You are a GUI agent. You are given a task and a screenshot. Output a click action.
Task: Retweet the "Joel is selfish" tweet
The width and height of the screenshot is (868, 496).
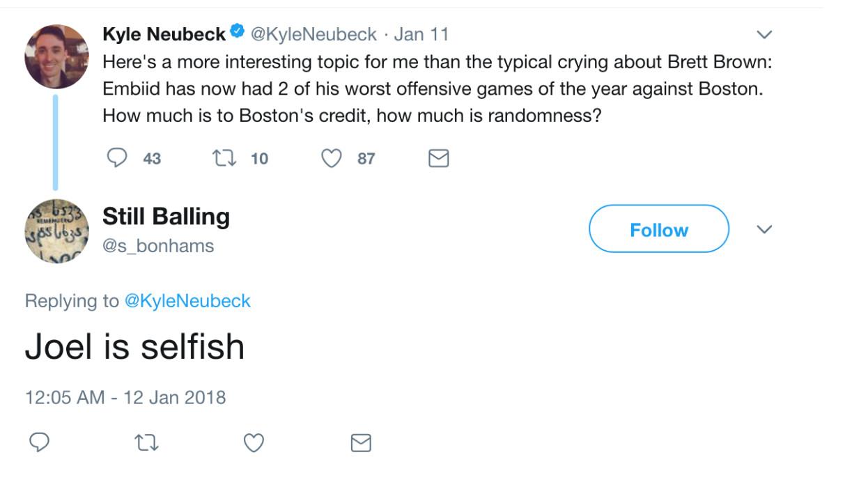[146, 442]
